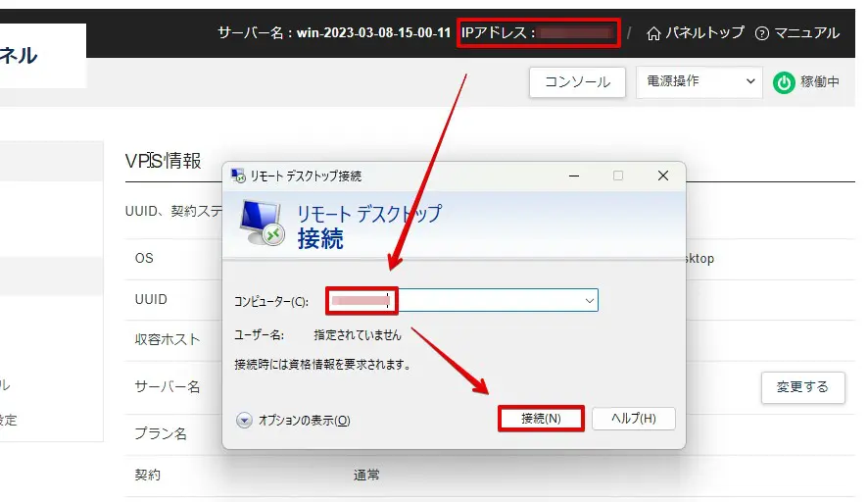Click the Remote Desktop title bar icon
868x502 pixels.
238,176
